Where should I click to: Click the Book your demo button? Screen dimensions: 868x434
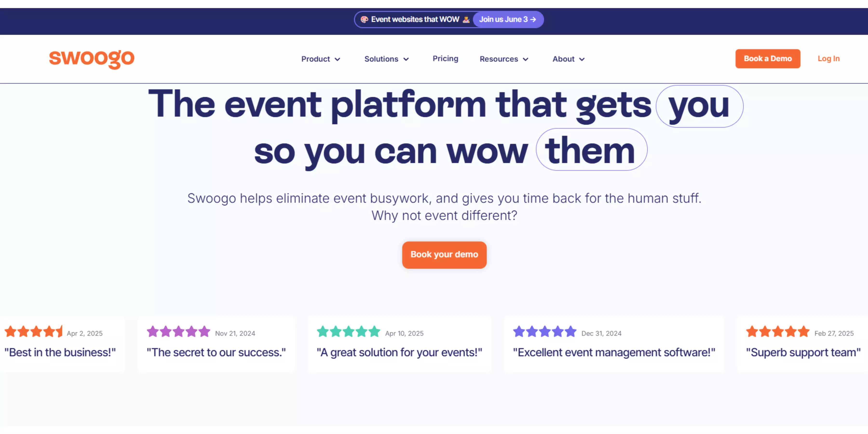pos(444,255)
